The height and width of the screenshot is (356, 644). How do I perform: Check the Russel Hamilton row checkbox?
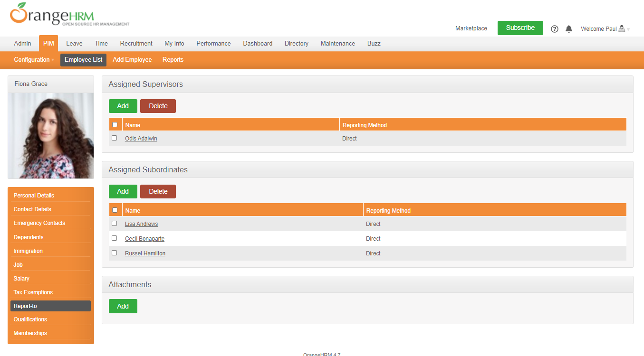click(x=114, y=253)
